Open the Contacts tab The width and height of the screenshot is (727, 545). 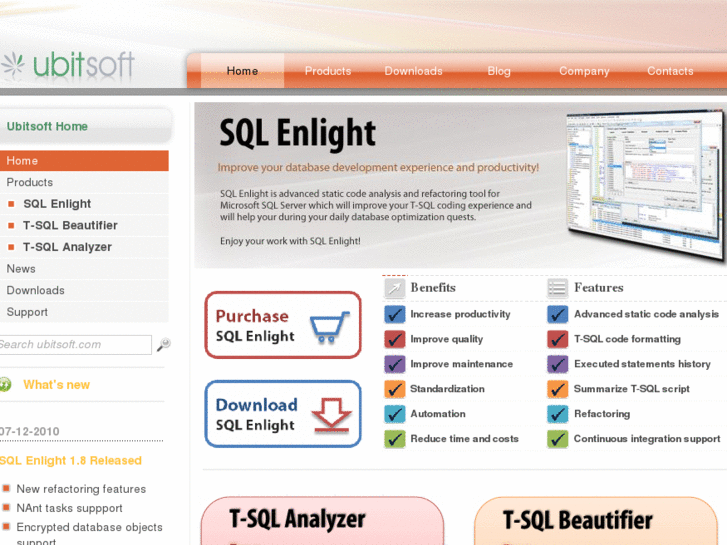pyautogui.click(x=670, y=71)
